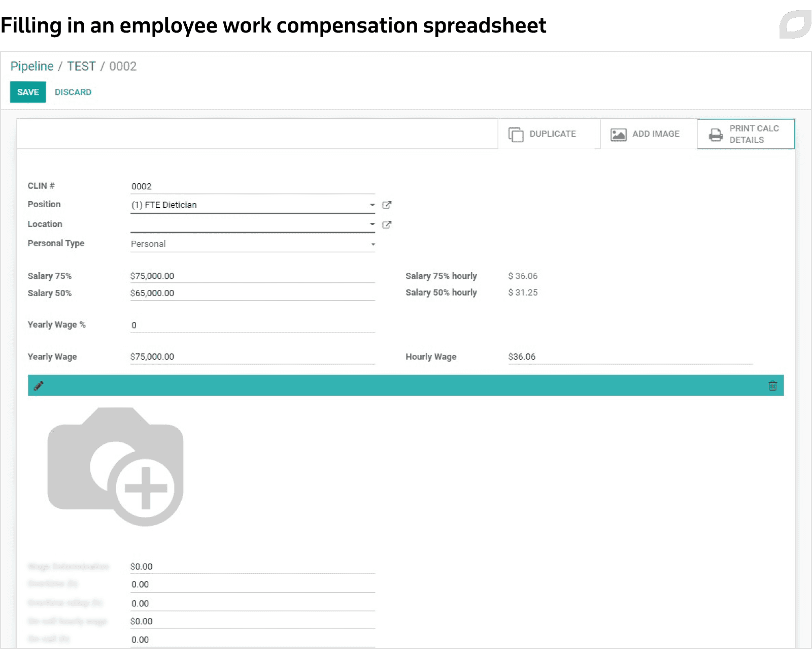Discard the changes
This screenshot has height=649, width=812.
[73, 92]
